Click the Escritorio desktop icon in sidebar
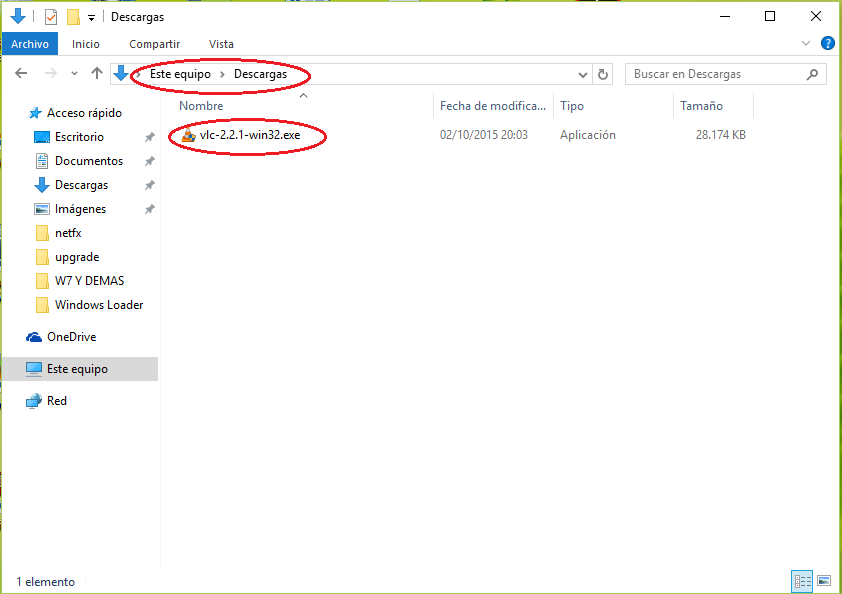 click(42, 137)
